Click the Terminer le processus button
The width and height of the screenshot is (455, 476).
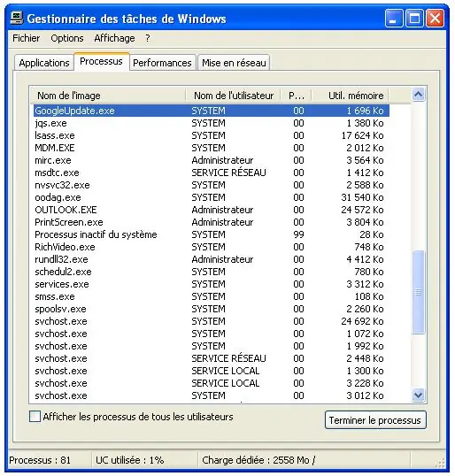pyautogui.click(x=375, y=420)
